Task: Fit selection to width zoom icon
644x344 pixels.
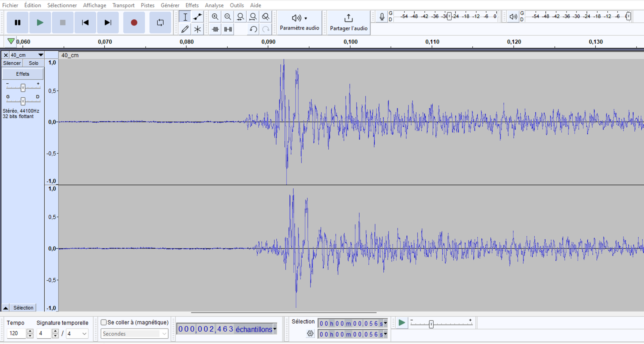Action: pos(240,17)
